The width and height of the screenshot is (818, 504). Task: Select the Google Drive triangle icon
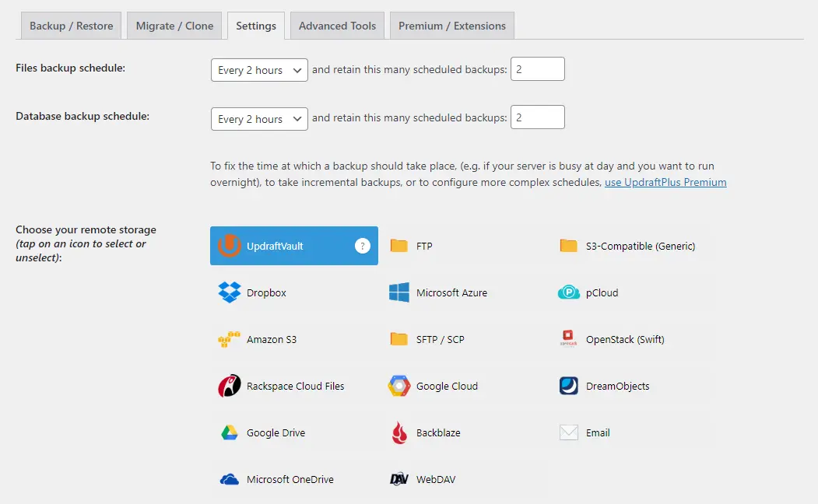coord(230,432)
